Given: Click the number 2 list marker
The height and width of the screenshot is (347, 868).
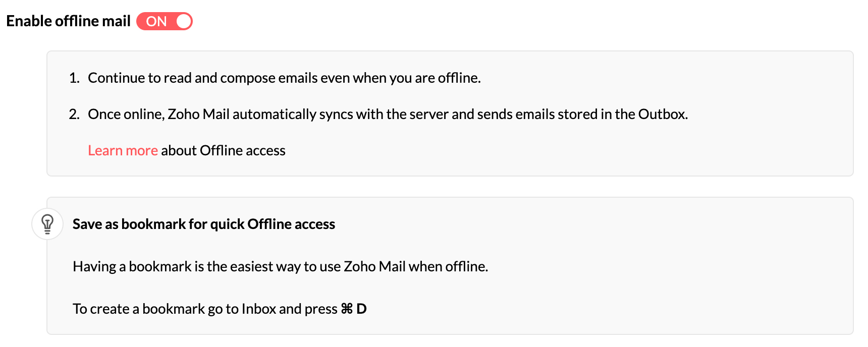Looking at the screenshot, I should pyautogui.click(x=74, y=114).
